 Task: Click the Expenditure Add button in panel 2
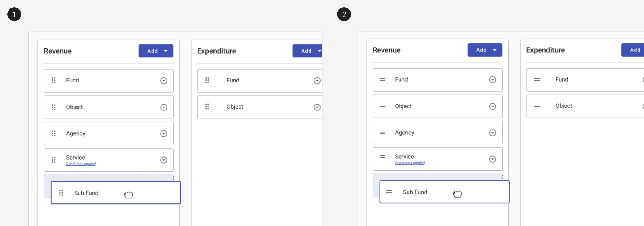(632, 50)
